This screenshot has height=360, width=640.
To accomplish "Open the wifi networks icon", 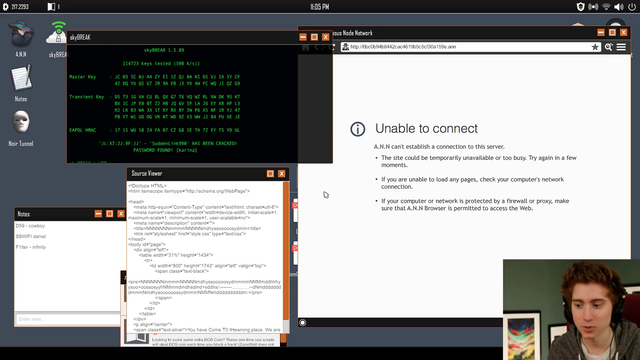I will tap(606, 7).
